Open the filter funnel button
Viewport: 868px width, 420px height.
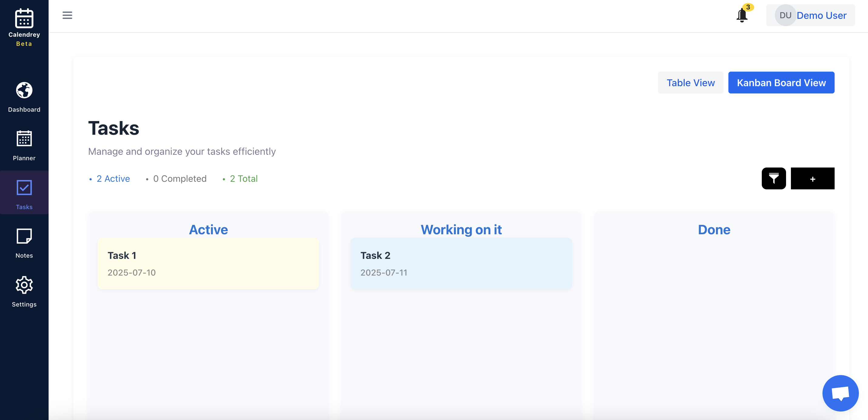tap(773, 178)
